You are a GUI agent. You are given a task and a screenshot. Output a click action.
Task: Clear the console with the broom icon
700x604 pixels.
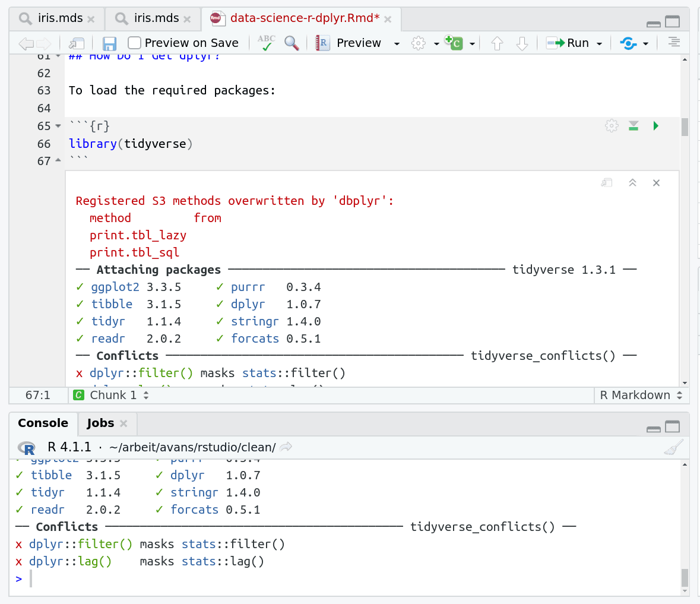(x=673, y=447)
